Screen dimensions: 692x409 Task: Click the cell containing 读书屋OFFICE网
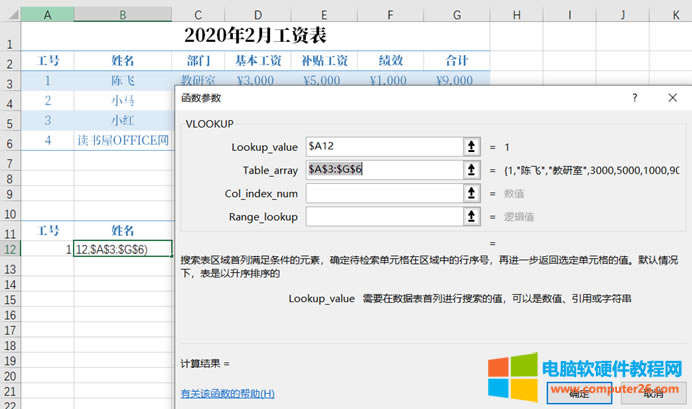(123, 140)
